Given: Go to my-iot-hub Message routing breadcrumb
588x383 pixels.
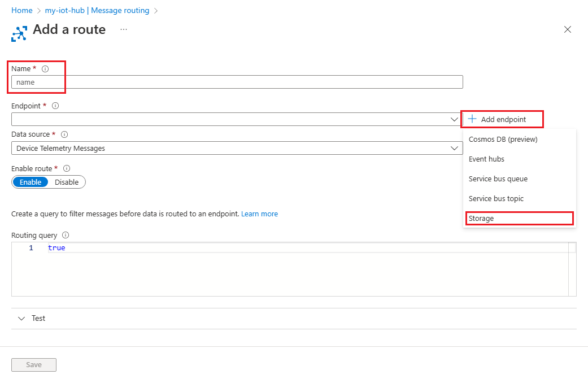Looking at the screenshot, I should pos(97,11).
